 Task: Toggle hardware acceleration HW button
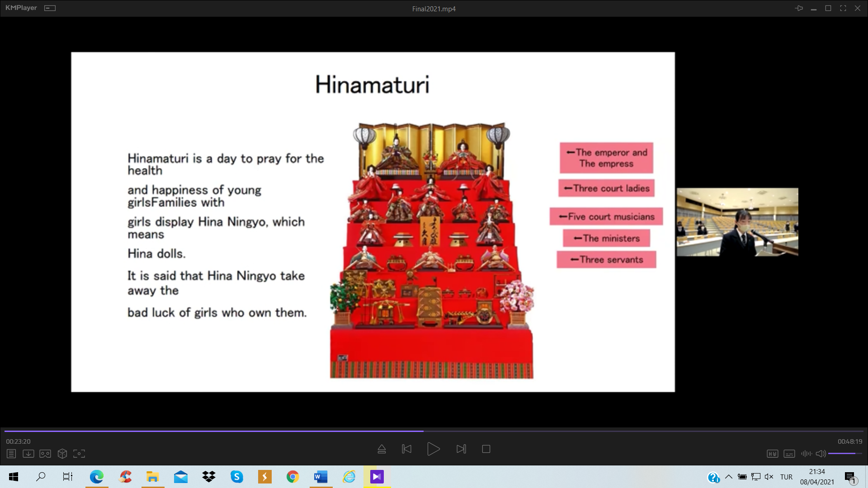772,454
